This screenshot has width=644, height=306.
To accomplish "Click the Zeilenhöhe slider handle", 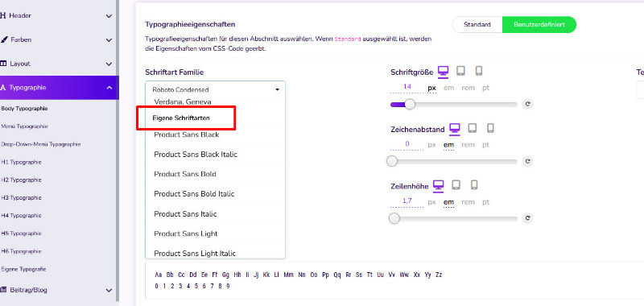I will [x=394, y=218].
